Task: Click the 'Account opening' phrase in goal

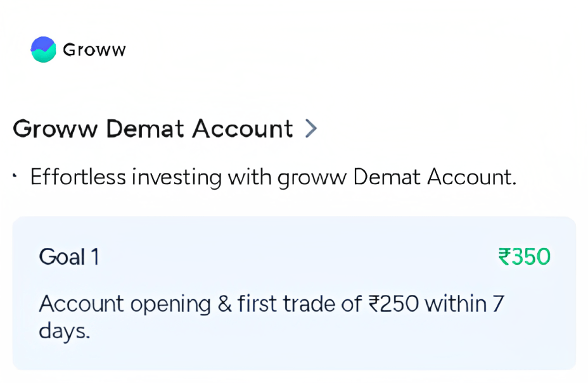Action: point(125,305)
